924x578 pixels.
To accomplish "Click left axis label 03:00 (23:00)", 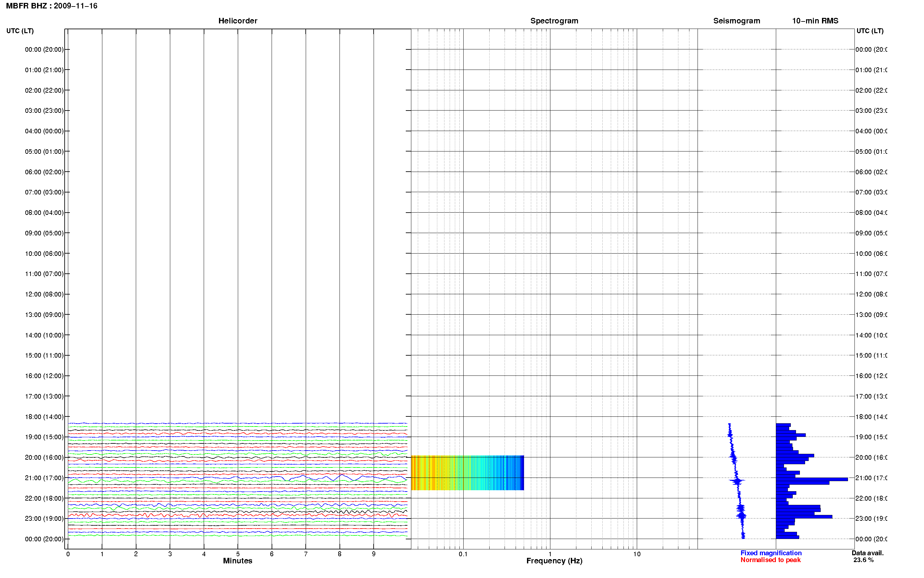I will point(44,111).
